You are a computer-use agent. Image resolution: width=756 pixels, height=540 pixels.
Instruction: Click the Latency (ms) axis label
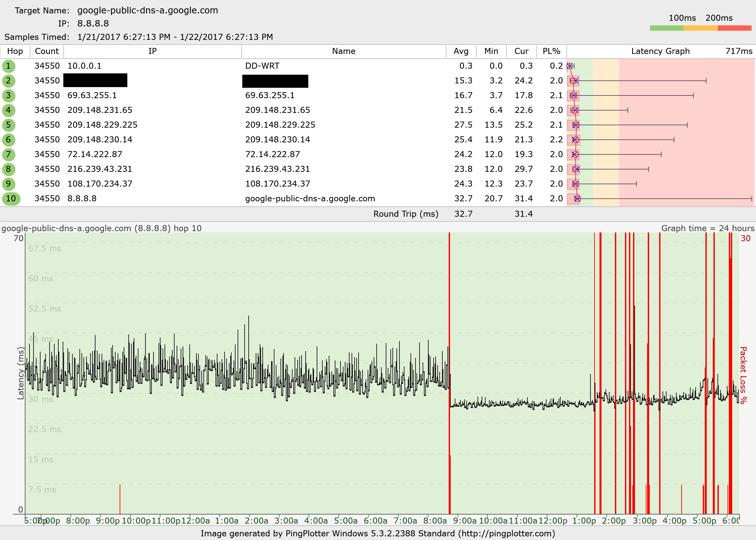pos(20,373)
